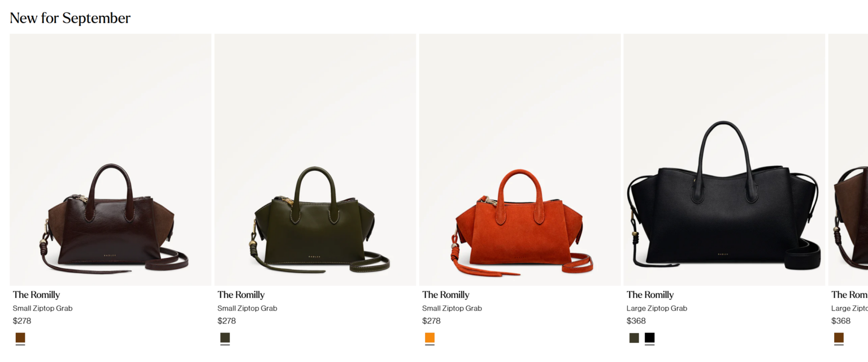Open Small Ziptop Grab text under orange bag
Viewport: 868px width, 362px height.
tap(452, 308)
